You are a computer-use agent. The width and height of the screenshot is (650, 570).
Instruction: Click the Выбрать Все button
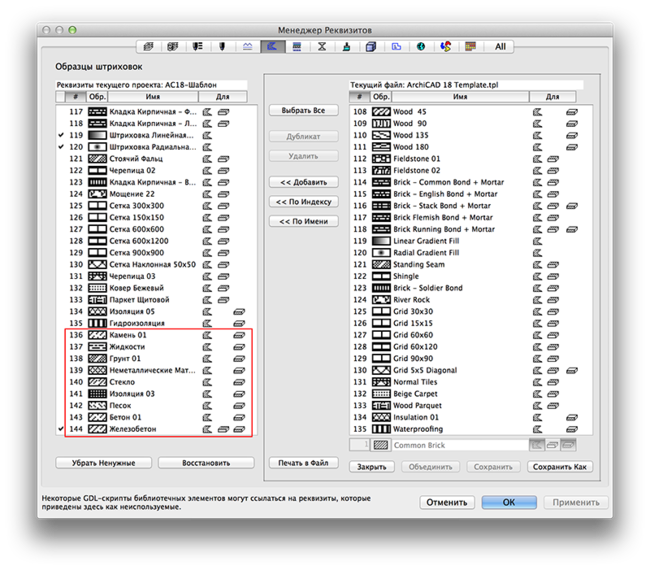click(x=303, y=111)
